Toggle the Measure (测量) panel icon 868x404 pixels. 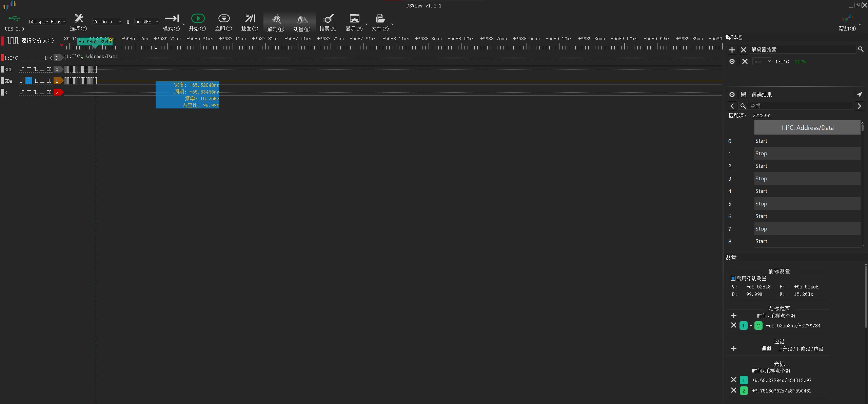point(302,19)
